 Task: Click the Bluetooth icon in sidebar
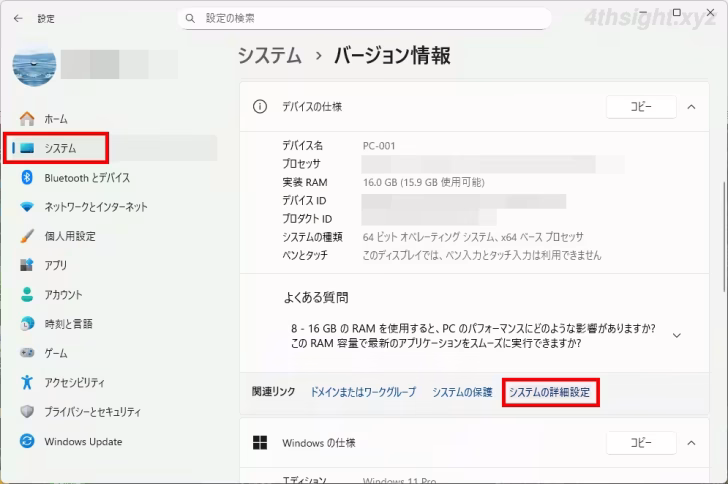pyautogui.click(x=27, y=177)
